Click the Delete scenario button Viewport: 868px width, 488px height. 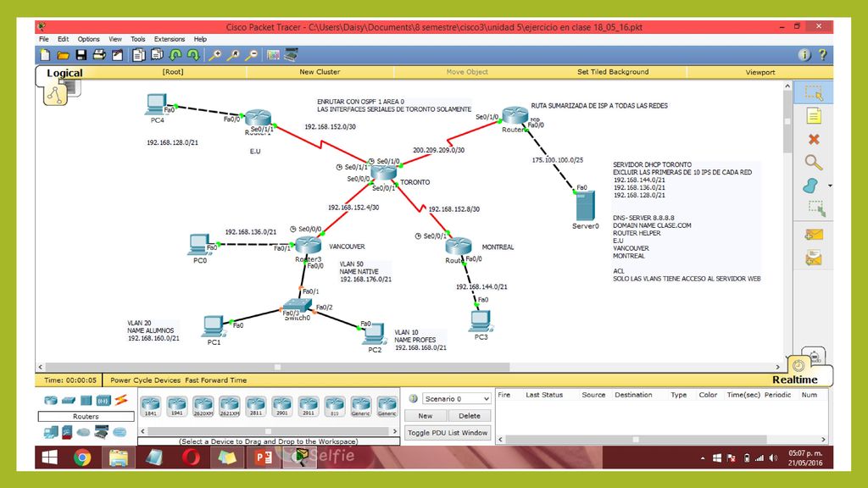[x=470, y=416]
